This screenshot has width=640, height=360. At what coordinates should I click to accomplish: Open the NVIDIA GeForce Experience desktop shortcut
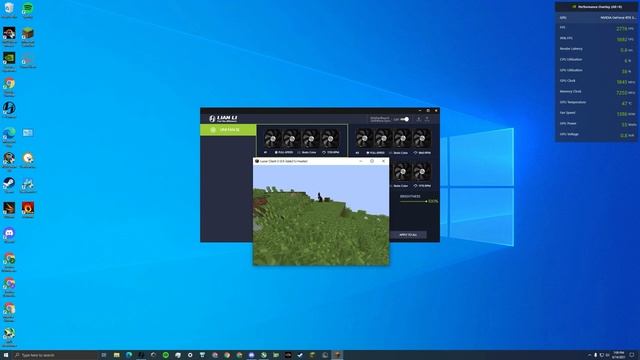coord(9,61)
